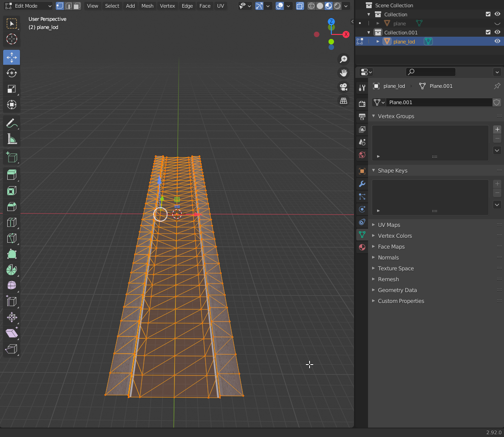Click the red X axis gizmo ball
The height and width of the screenshot is (437, 504).
(346, 34)
